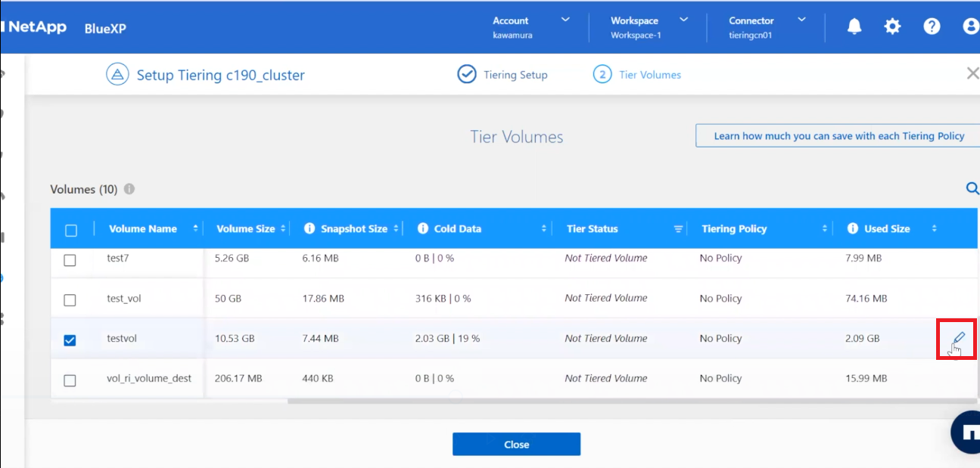Check the test7 volume checkbox

coord(70,260)
